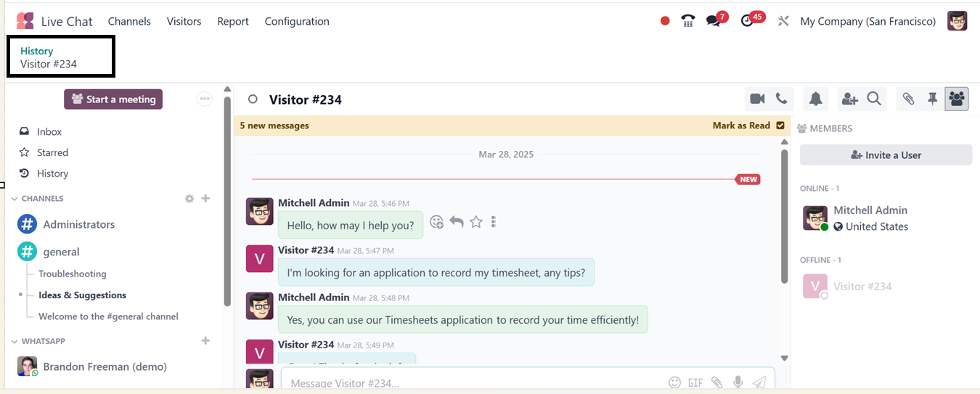The image size is (980, 394).
Task: Collapse the WhatsApp section
Action: [15, 341]
